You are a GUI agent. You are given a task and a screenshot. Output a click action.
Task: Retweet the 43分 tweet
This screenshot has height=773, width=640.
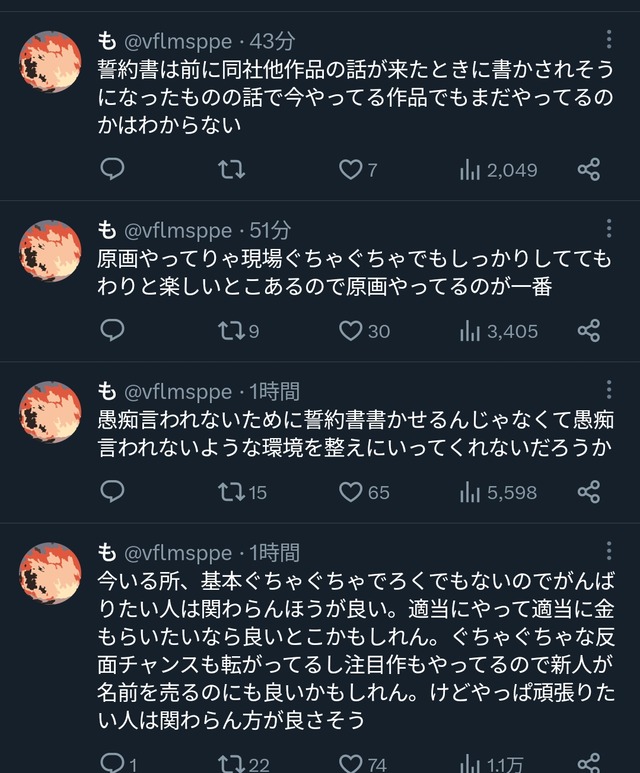231,170
